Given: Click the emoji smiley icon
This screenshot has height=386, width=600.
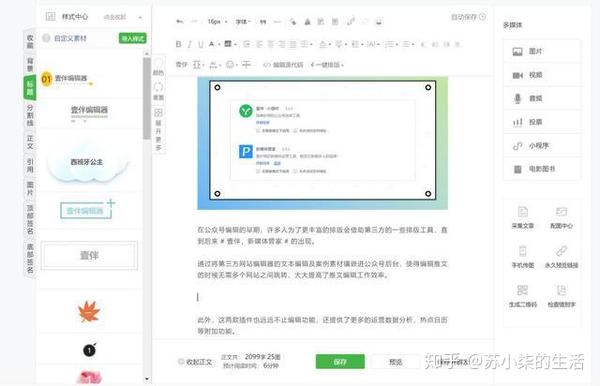Looking at the screenshot, I should [x=230, y=64].
